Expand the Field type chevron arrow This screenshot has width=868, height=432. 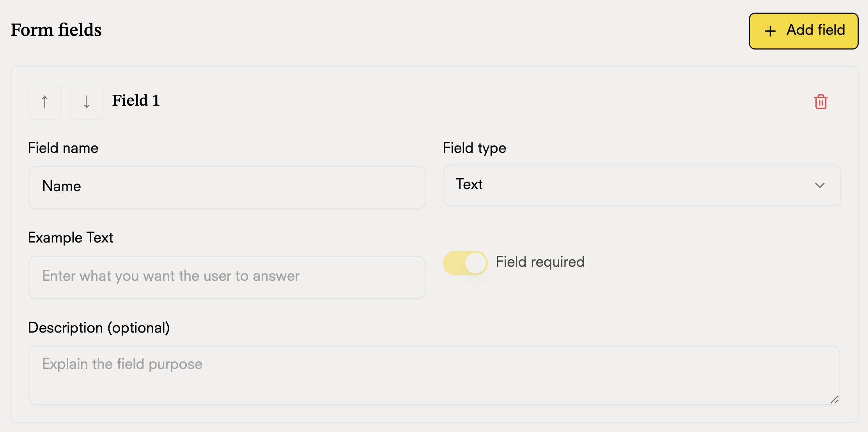[820, 185]
